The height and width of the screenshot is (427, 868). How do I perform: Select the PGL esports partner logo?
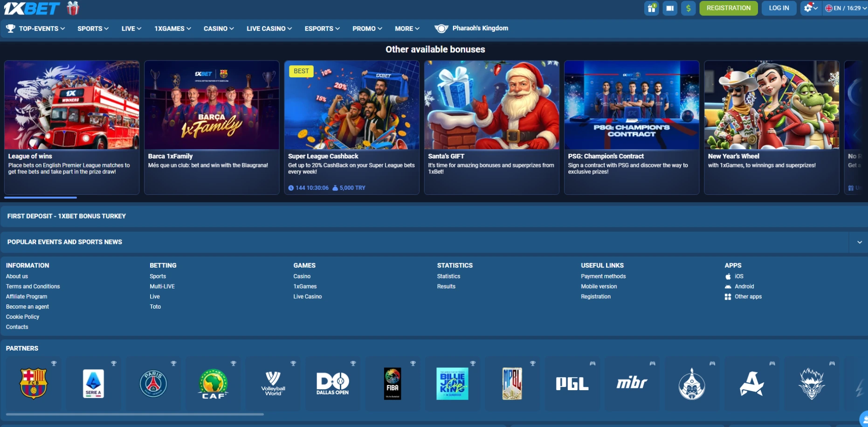(572, 384)
